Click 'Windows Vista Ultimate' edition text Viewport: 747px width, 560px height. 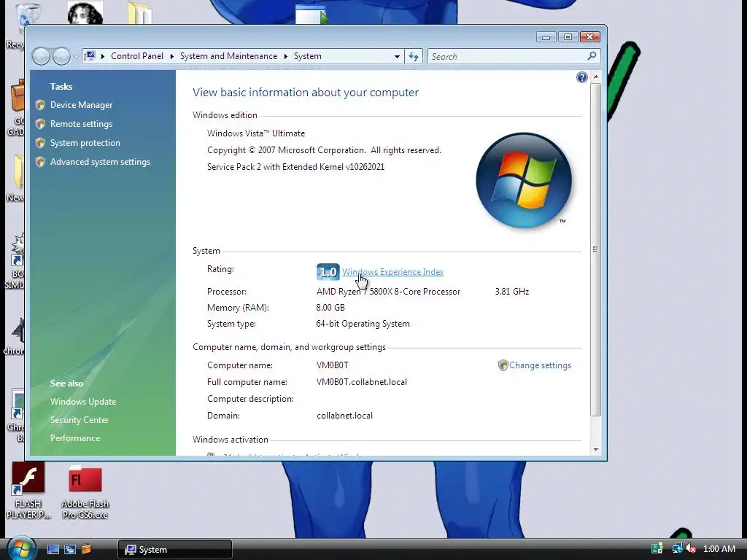[256, 133]
